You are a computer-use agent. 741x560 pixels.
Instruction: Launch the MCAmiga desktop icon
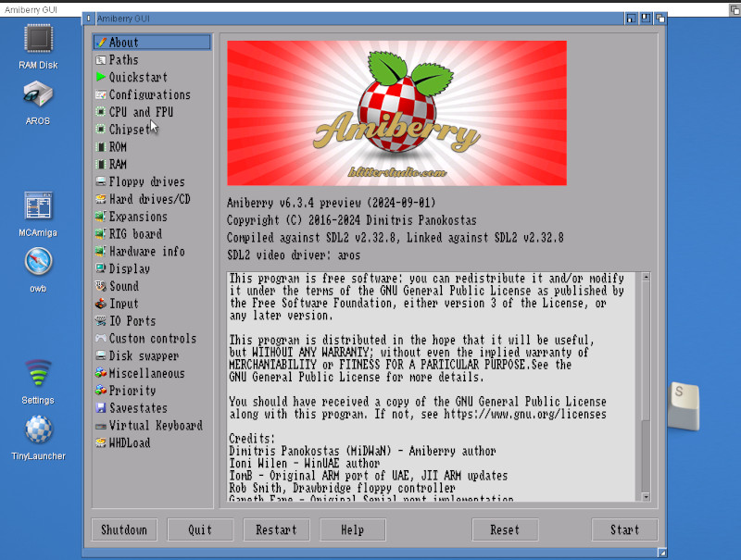click(x=38, y=207)
